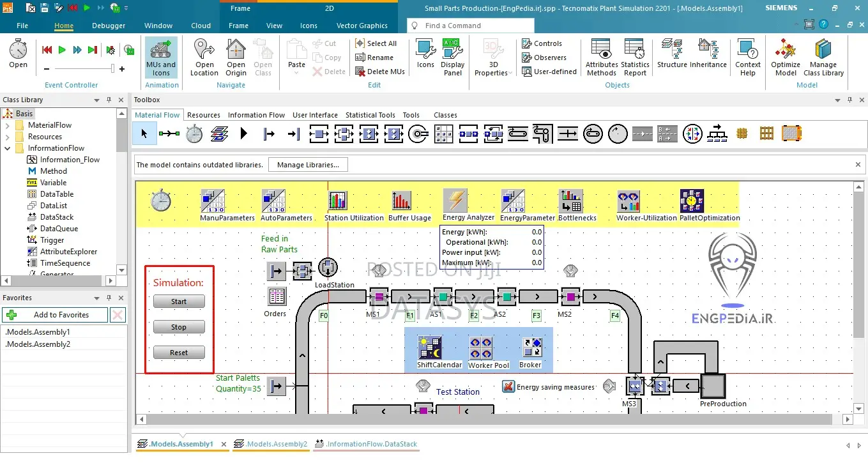The image size is (868, 465).
Task: Start simulation with the green play button
Action: [x=62, y=50]
